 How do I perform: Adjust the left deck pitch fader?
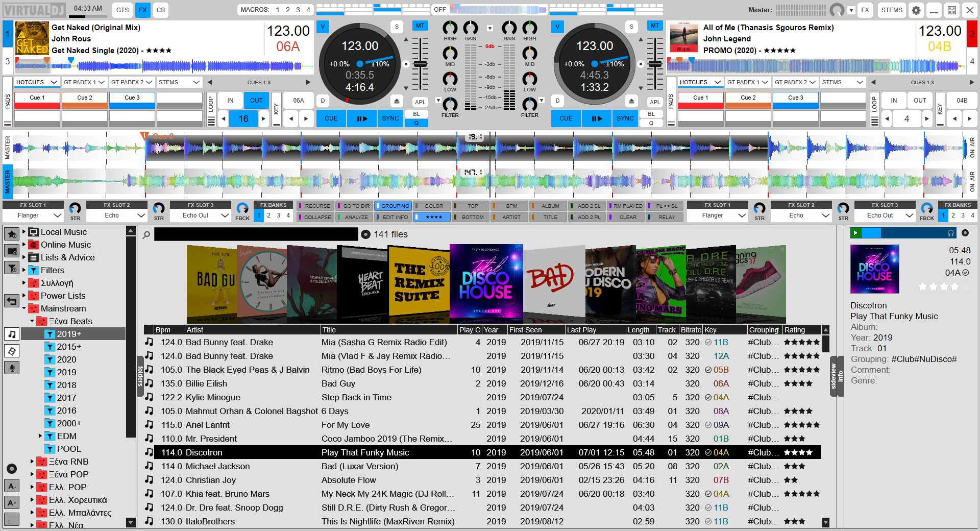[x=420, y=64]
